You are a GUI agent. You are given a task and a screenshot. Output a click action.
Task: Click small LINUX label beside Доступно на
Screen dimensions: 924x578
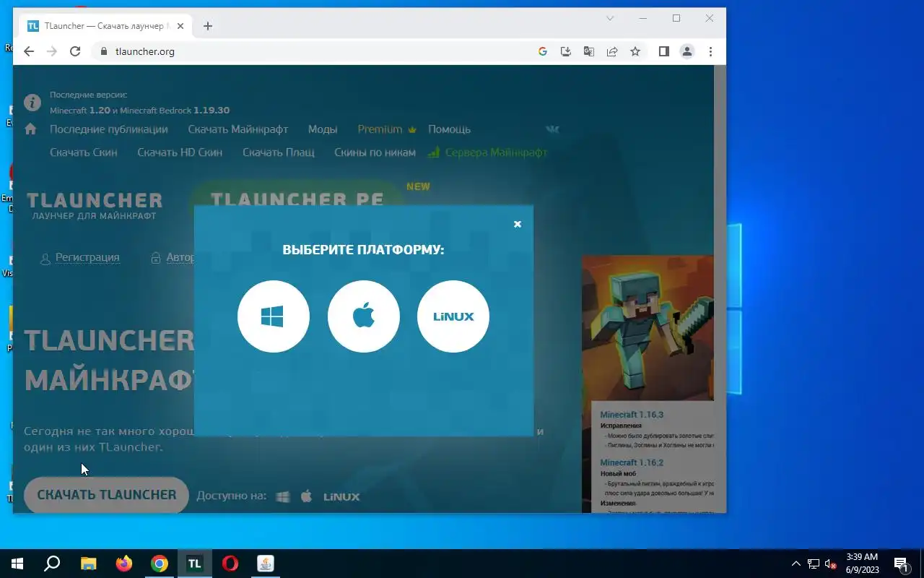tap(341, 496)
